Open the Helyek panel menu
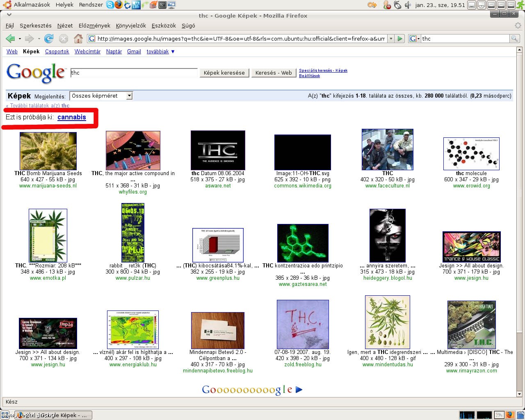 point(64,5)
